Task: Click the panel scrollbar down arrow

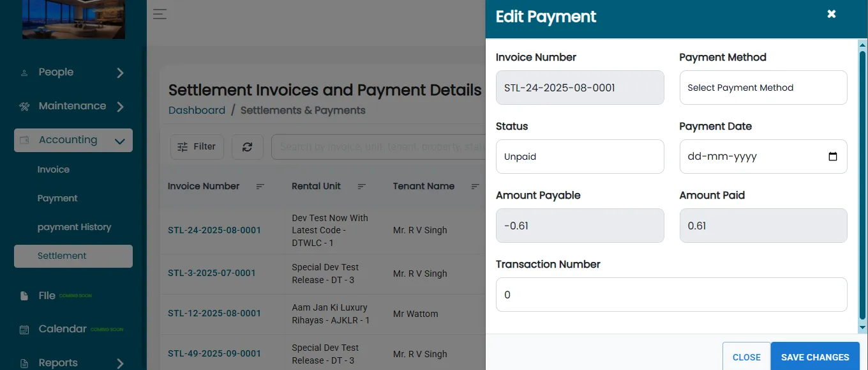Action: (863, 328)
